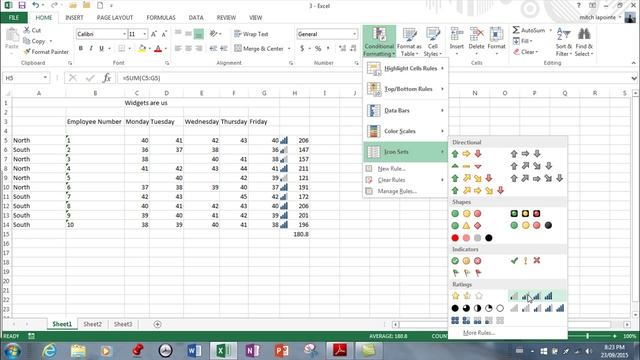The height and width of the screenshot is (360, 640).
Task: Expand the formula bar chevron
Action: (x=633, y=78)
